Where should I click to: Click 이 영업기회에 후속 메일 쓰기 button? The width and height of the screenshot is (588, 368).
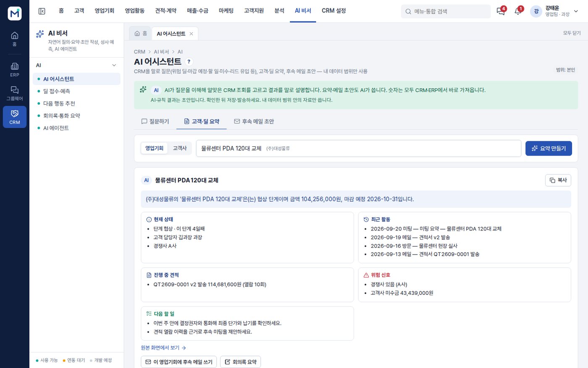tap(179, 362)
